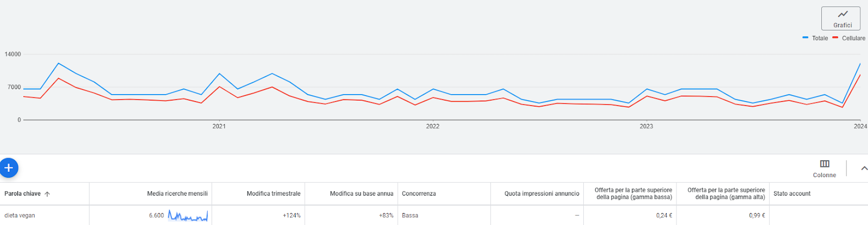Select the Concorrenza column header

419,193
